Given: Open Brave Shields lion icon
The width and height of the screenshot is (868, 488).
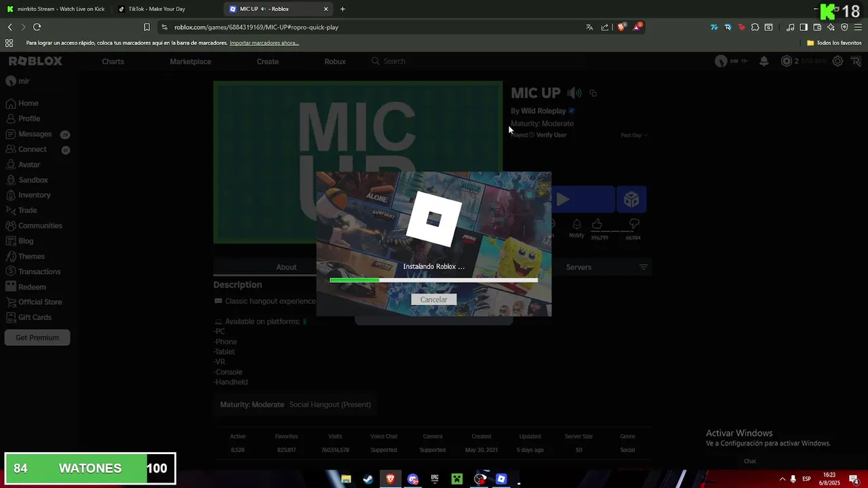Looking at the screenshot, I should [621, 27].
